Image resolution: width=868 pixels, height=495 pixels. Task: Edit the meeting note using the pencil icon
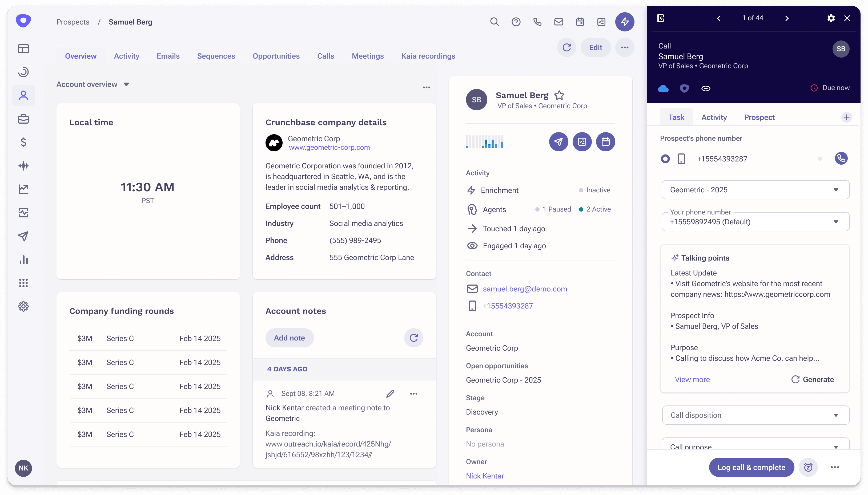click(x=390, y=393)
